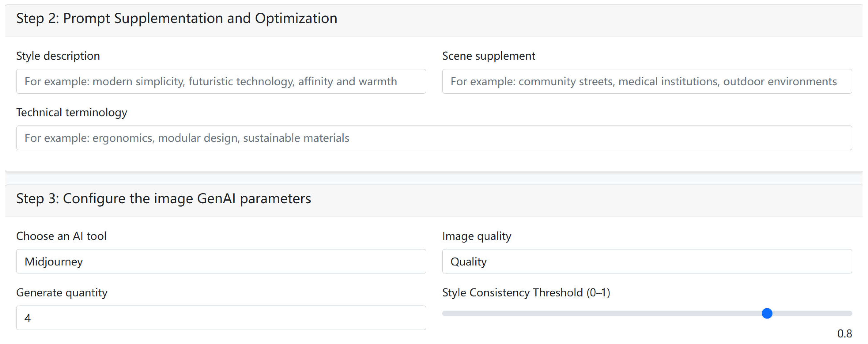Click the Style description input field
This screenshot has width=868, height=344.
point(221,81)
